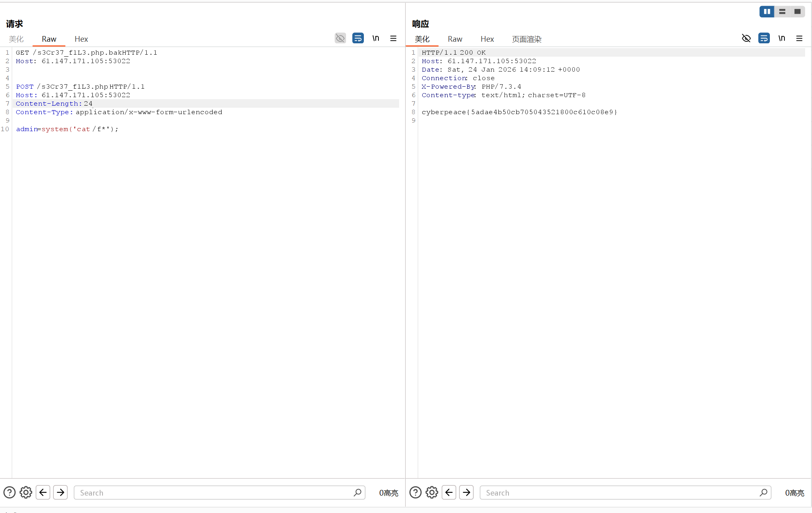Toggle response newline display

pos(782,38)
